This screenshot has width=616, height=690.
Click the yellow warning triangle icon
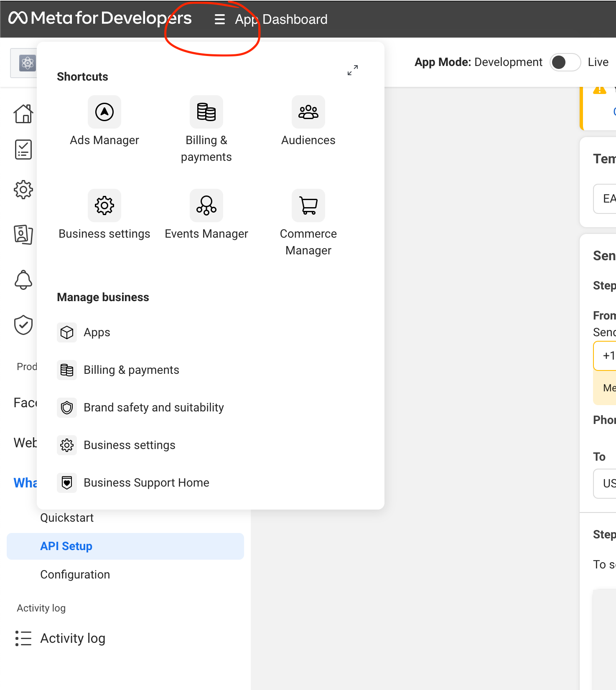coord(600,89)
